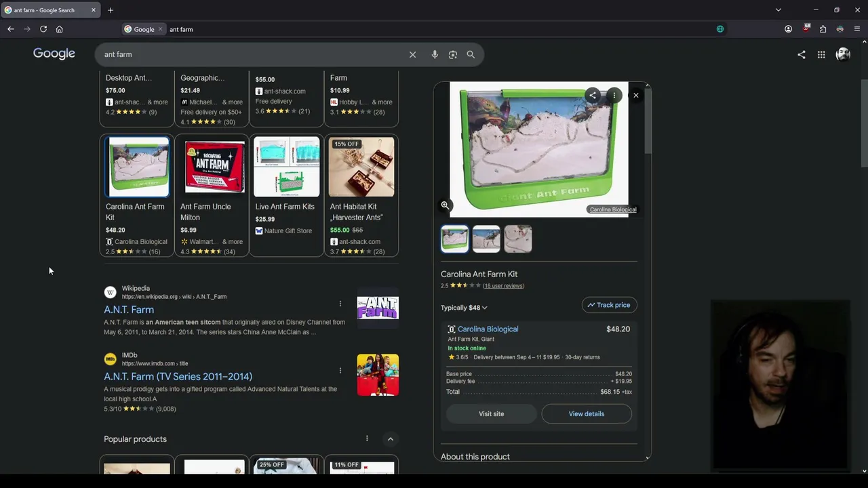Remove the Google search chip in address bar

(160, 29)
